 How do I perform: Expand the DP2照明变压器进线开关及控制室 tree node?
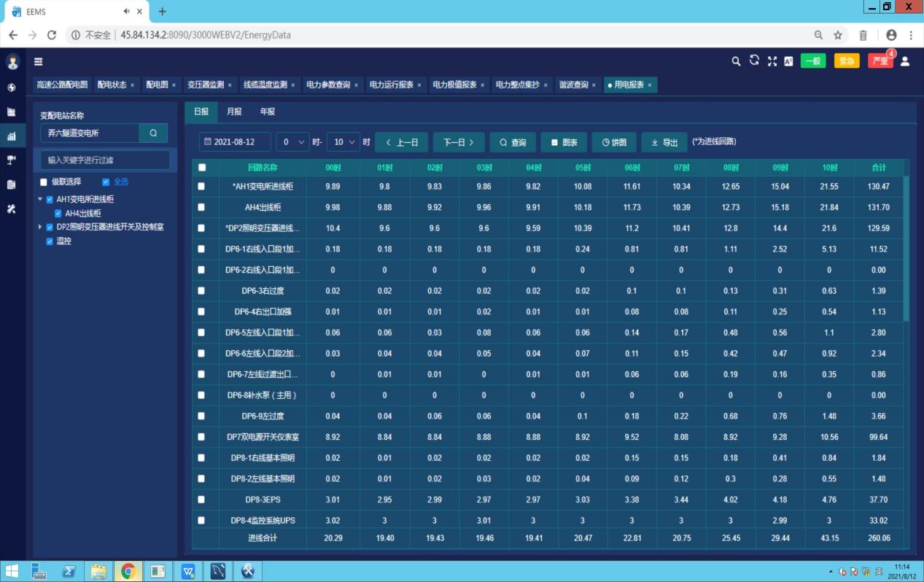[40, 227]
